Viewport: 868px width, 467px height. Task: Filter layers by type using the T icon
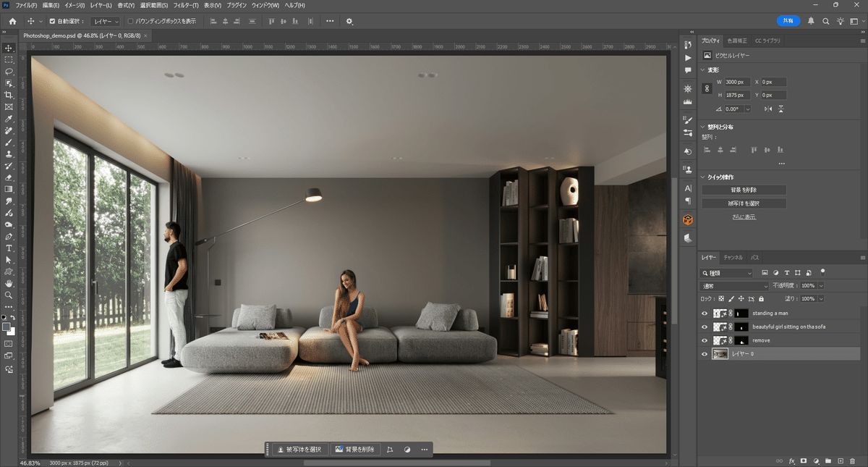787,273
